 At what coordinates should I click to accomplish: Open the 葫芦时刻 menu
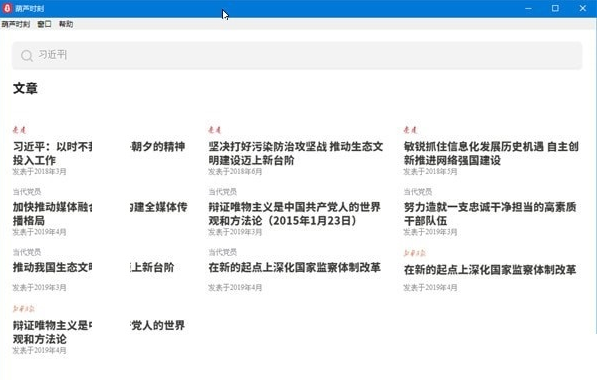[x=15, y=24]
